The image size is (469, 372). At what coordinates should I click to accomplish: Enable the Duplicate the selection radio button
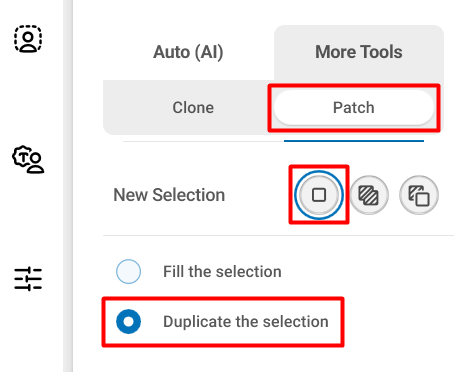128,322
